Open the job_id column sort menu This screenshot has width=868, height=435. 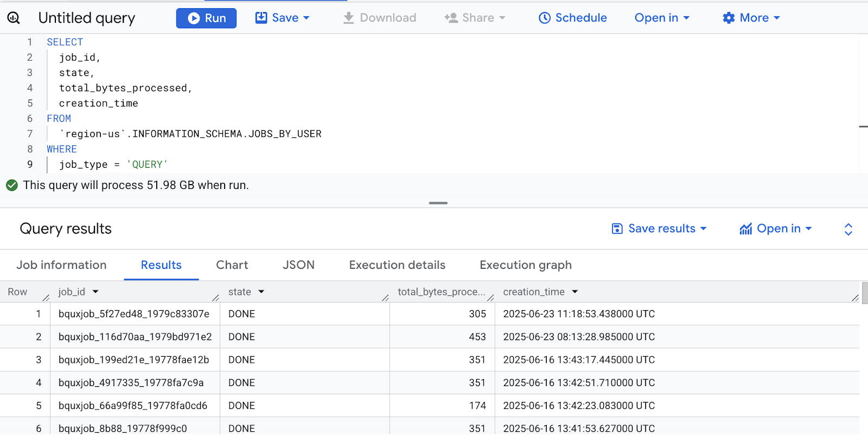point(95,292)
